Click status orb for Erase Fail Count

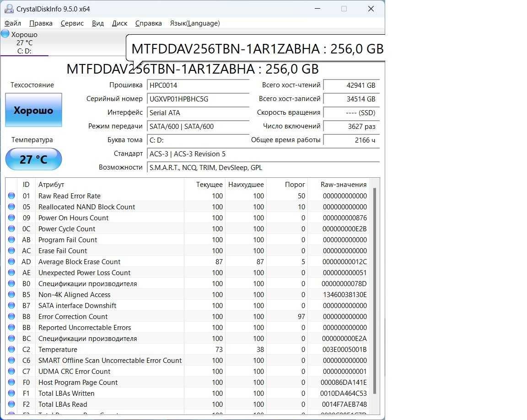pyautogui.click(x=11, y=250)
